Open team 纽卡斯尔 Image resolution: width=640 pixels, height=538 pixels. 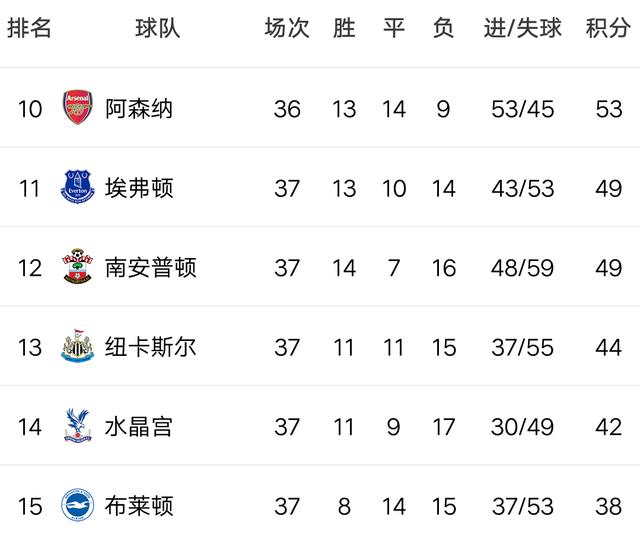(x=151, y=347)
